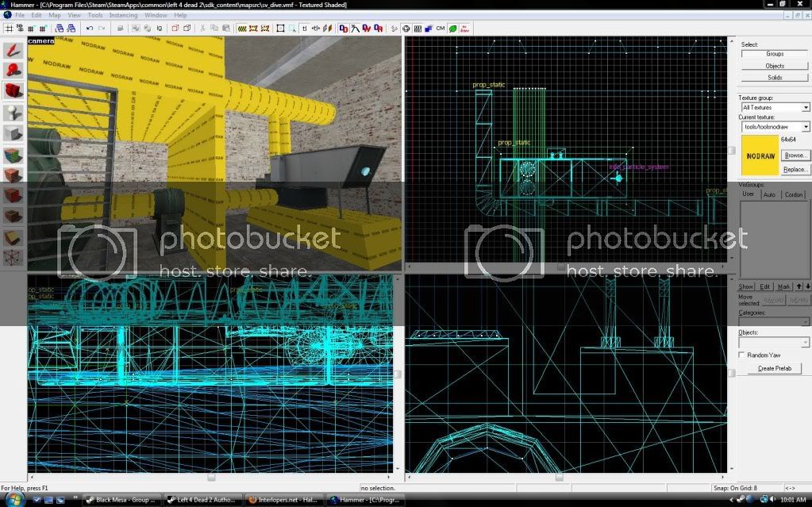Click the VisGroups Show button
Image resolution: width=812 pixels, height=507 pixels.
pyautogui.click(x=745, y=286)
